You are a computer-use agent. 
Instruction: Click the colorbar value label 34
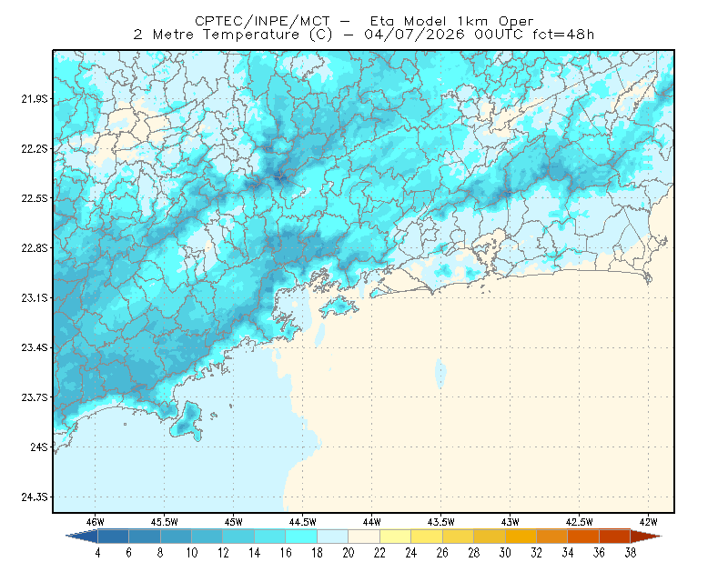pos(568,553)
